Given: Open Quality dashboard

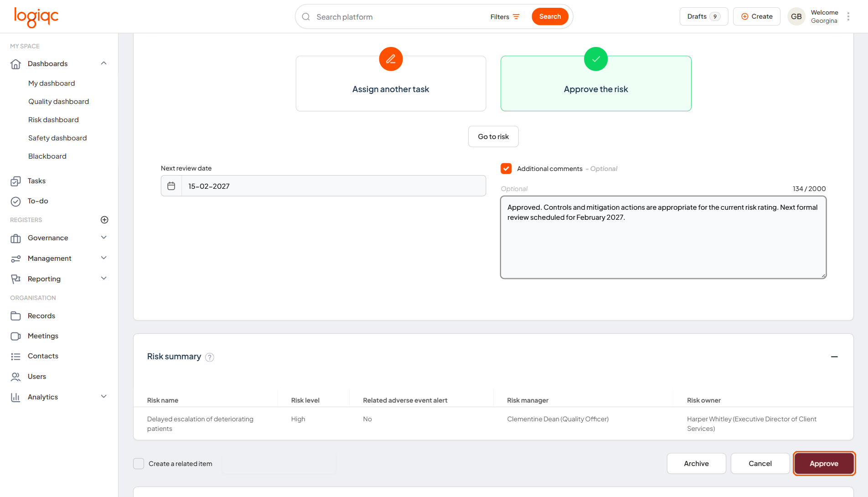Looking at the screenshot, I should coord(58,102).
